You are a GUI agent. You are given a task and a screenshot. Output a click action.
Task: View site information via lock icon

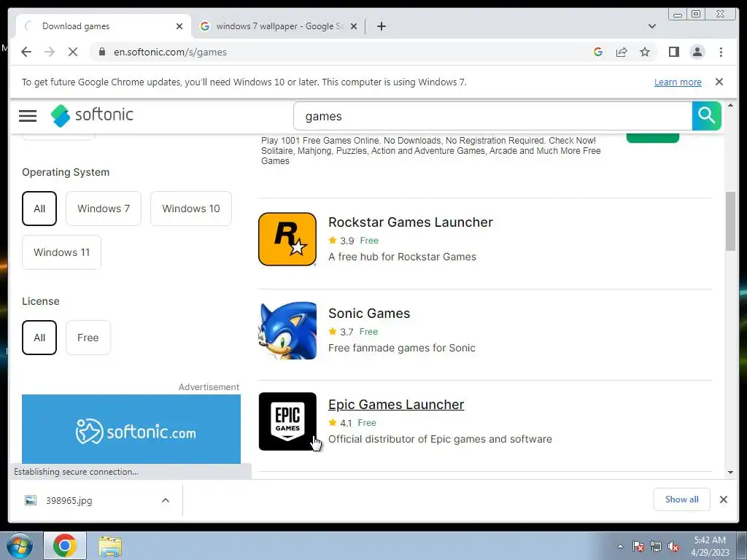point(101,52)
